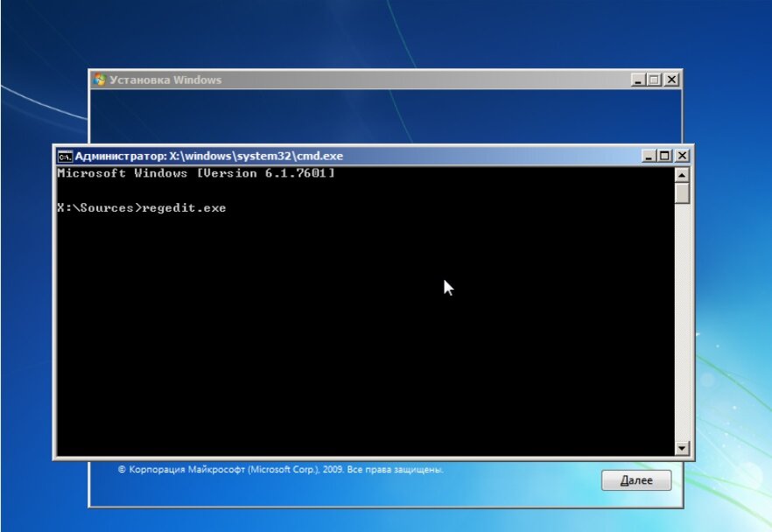Close the cmd.exe window
Screen dimensions: 772x532
pos(682,156)
